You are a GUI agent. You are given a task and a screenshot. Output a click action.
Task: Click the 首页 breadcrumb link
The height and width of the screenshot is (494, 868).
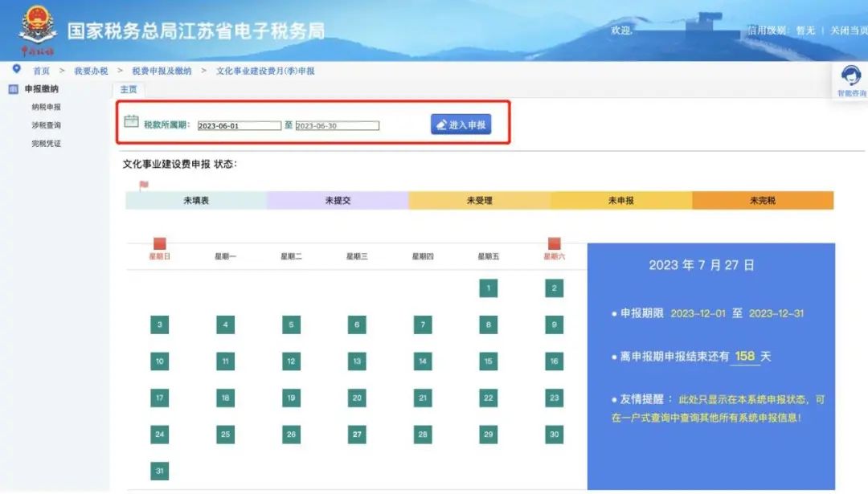pyautogui.click(x=41, y=71)
